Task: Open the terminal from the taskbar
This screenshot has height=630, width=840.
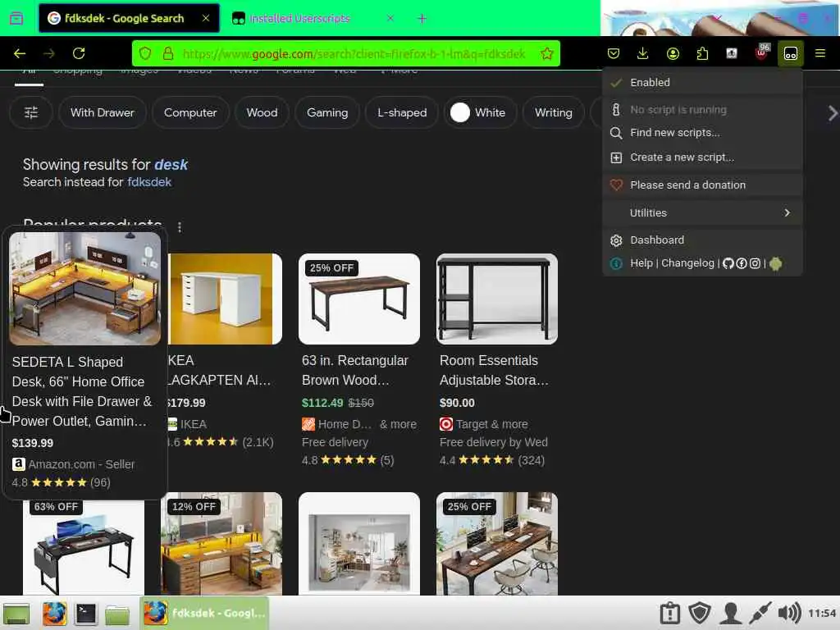Action: point(85,614)
